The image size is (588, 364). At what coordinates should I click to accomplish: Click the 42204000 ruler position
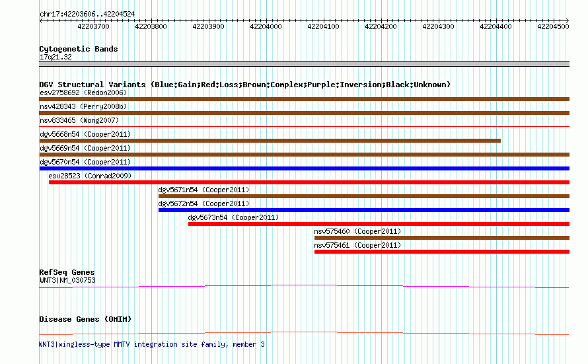(266, 26)
